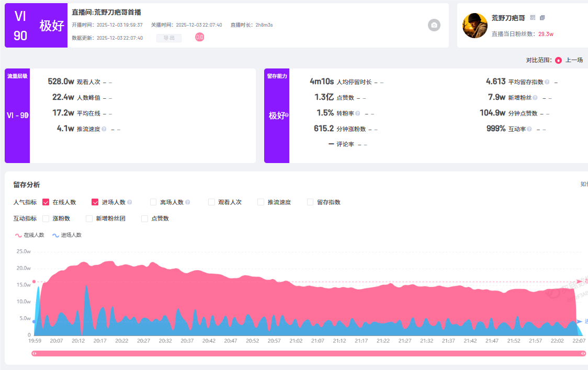Click the help icon next to 推流速度 metric
The width and height of the screenshot is (588, 370).
(104, 129)
